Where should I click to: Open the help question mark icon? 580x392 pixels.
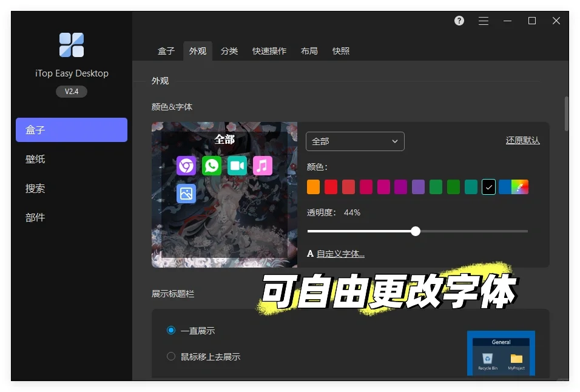(x=459, y=20)
